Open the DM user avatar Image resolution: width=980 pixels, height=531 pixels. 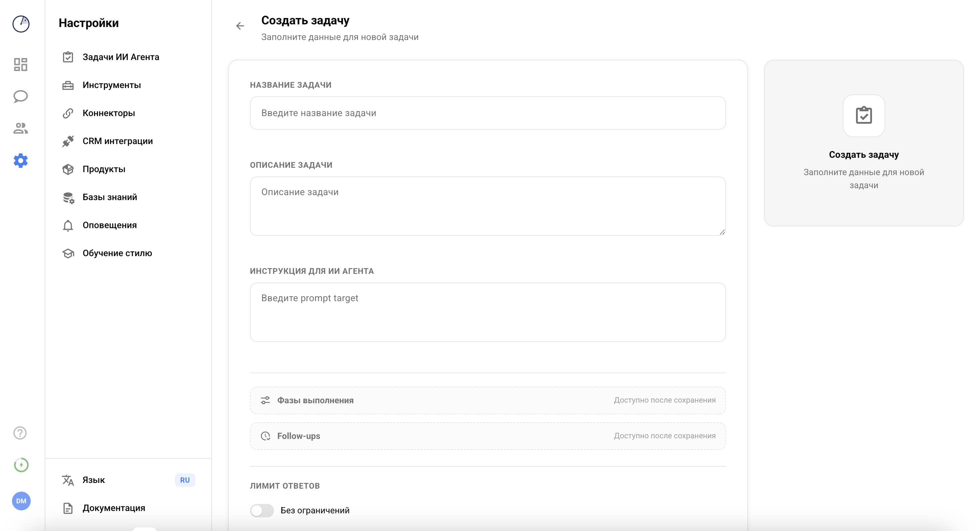pyautogui.click(x=21, y=501)
